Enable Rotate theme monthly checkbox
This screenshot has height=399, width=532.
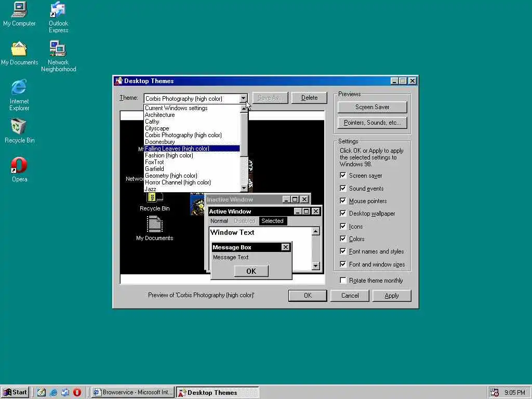point(343,280)
